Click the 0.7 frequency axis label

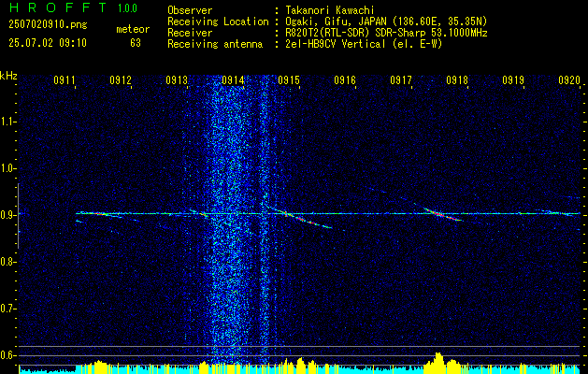(x=7, y=309)
